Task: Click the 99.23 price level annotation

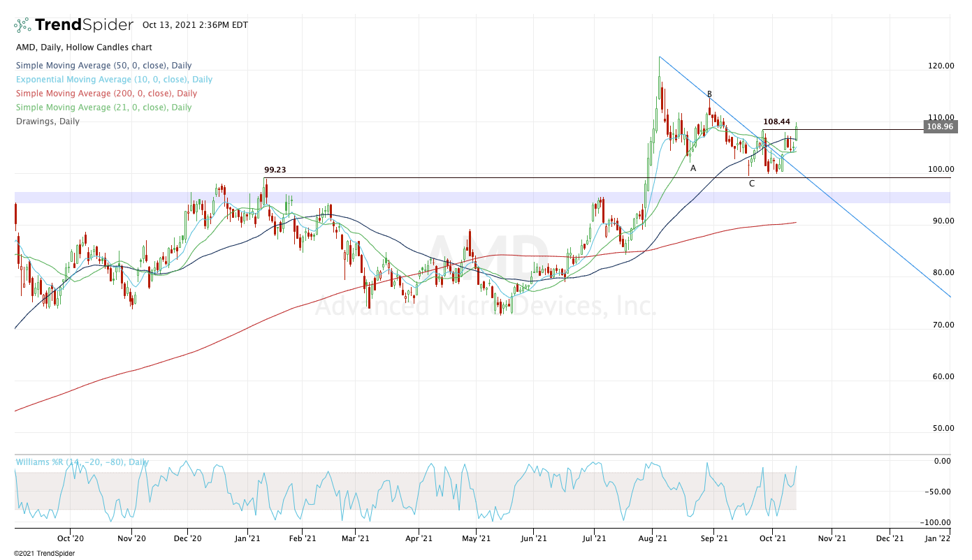Action: click(x=275, y=170)
